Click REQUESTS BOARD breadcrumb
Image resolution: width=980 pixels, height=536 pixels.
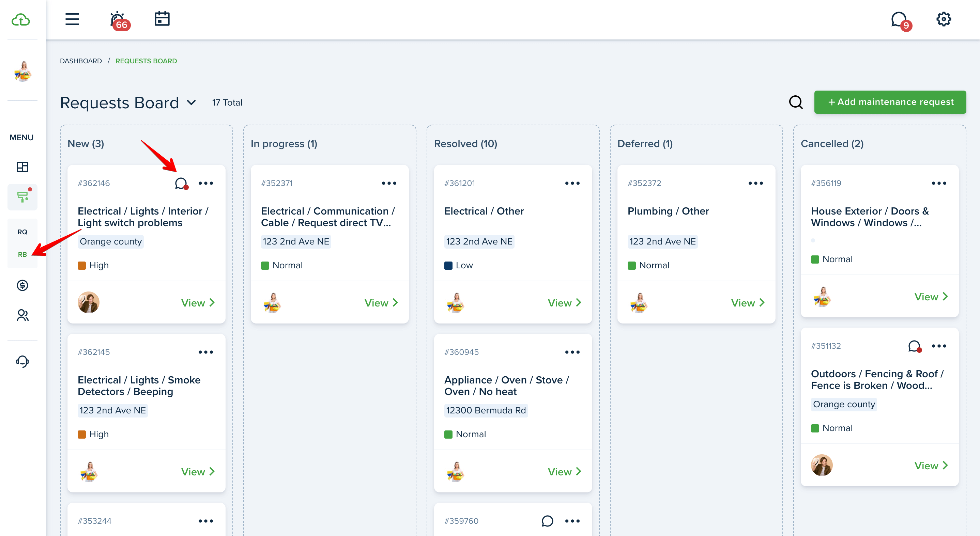(146, 61)
